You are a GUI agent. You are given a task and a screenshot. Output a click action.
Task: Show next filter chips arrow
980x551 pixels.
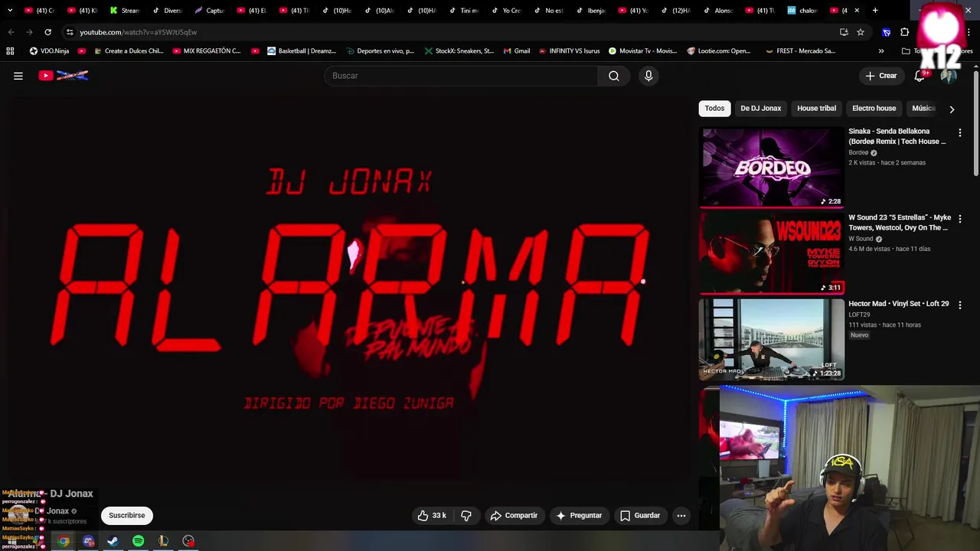952,109
